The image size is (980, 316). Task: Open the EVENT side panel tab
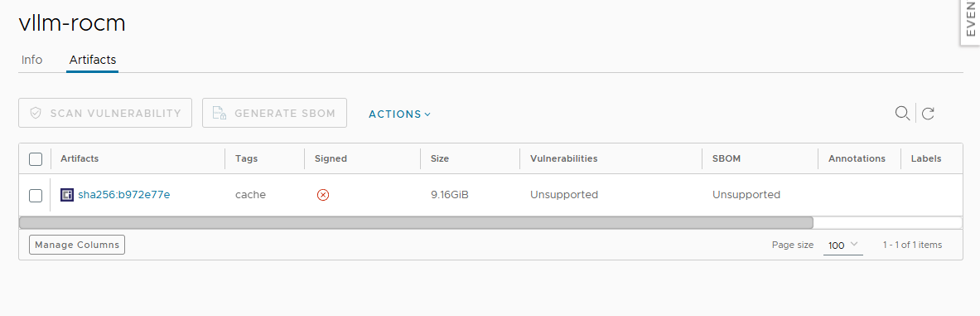[x=970, y=22]
